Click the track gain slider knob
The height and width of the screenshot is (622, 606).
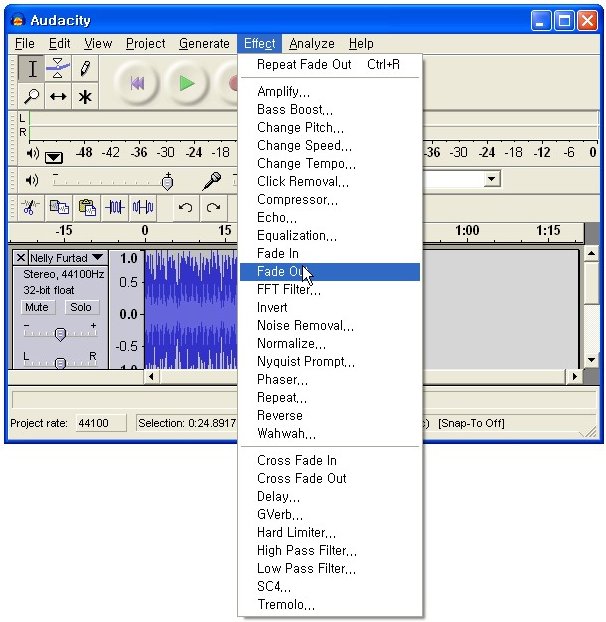60,334
